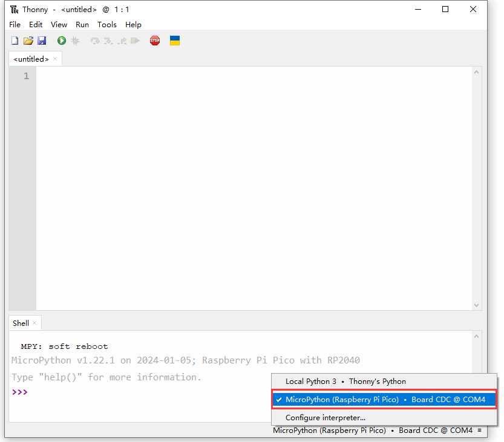The height and width of the screenshot is (442, 504).
Task: Select MicroPython (Raspberry Pi Pico) COM4 entry
Action: (384, 400)
